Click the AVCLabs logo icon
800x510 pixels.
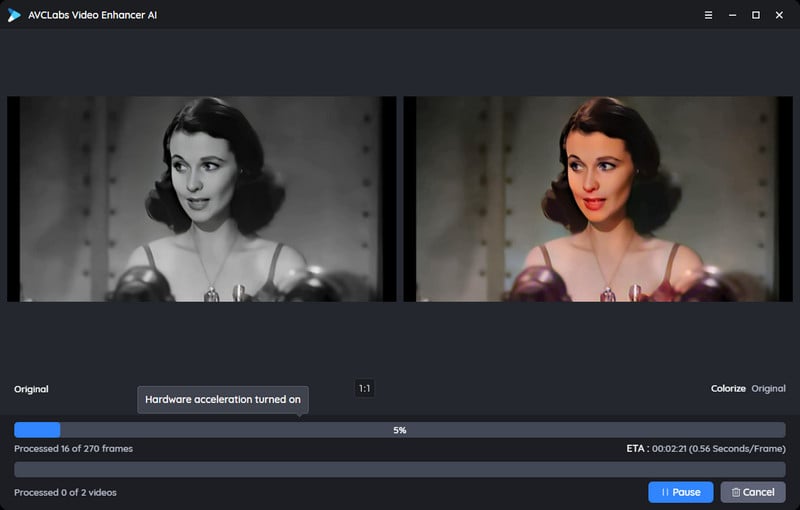(14, 15)
